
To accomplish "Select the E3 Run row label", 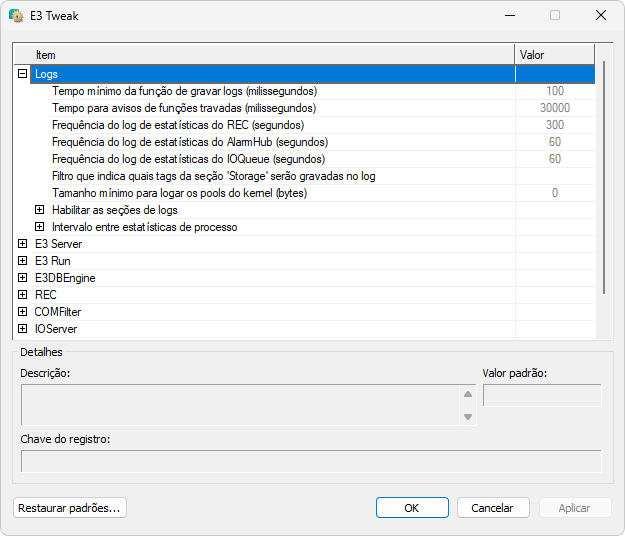I will pos(53,261).
